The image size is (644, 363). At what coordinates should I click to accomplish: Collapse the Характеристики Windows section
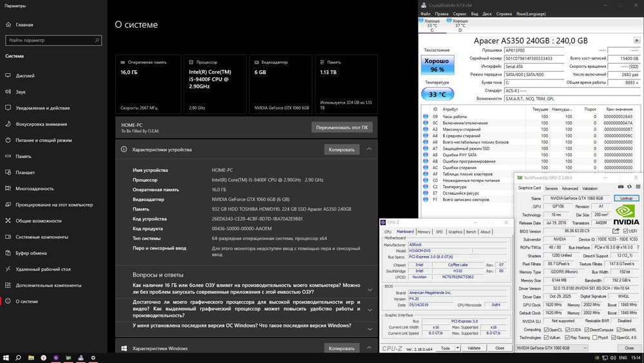coord(369,348)
